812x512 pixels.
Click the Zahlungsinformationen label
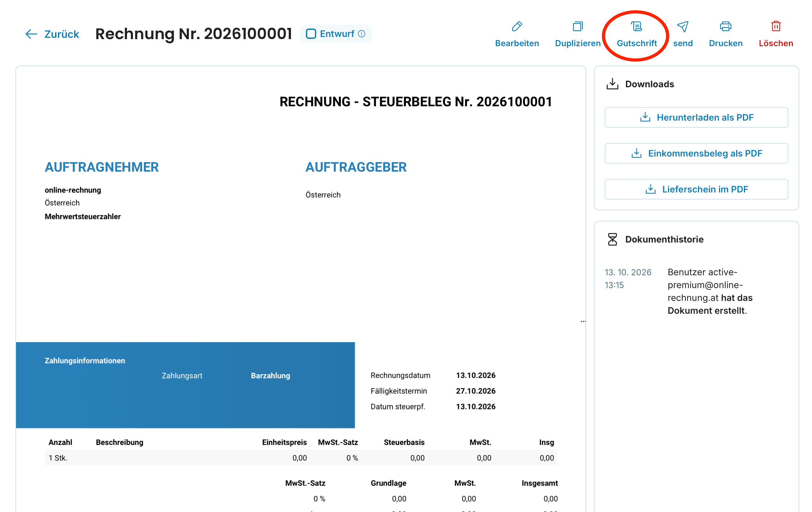point(85,361)
